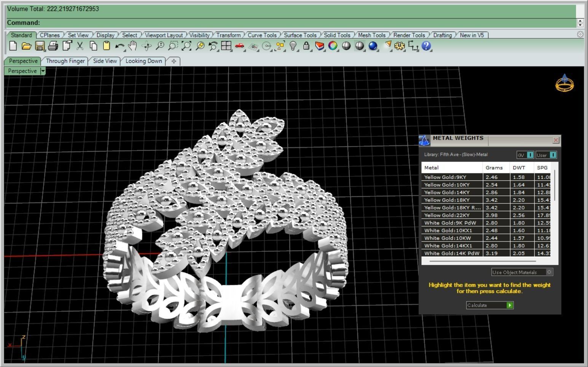Switch to the Set View toolbar tab
Screen dimensions: 588x367
78,35
